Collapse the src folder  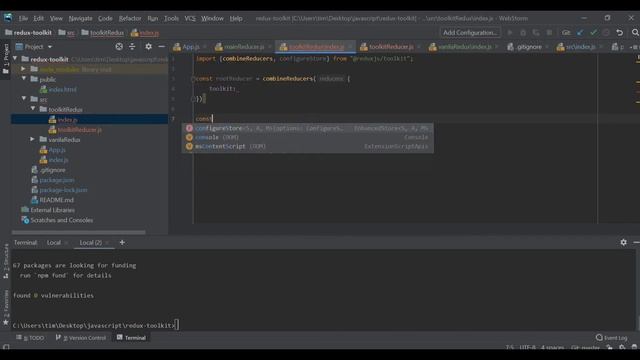[x=24, y=99]
